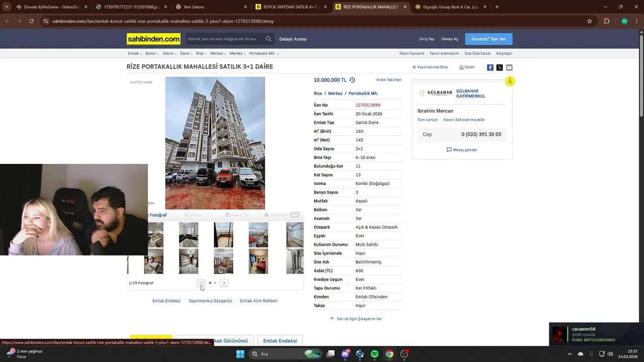Image resolution: width=644 pixels, height=362 pixels.
Task: Click the main building photo
Action: pos(215,143)
